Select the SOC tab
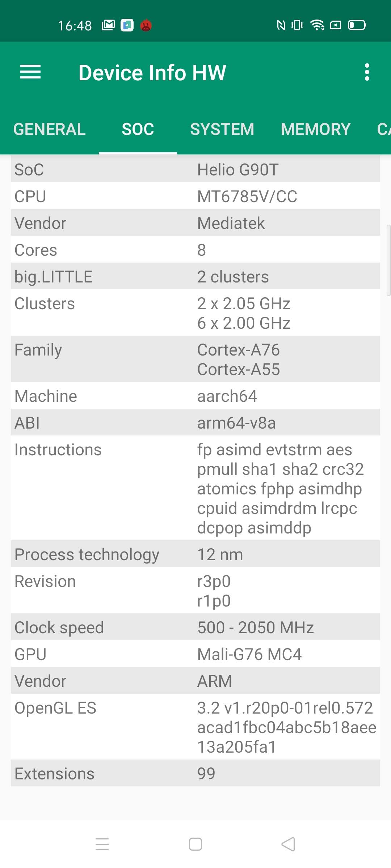Viewport: 391px width, 868px height. click(x=138, y=129)
